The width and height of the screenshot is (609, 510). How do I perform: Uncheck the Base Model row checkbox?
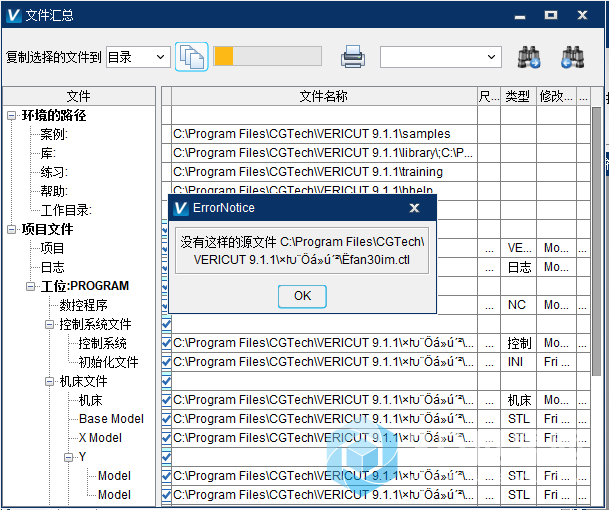[166, 419]
